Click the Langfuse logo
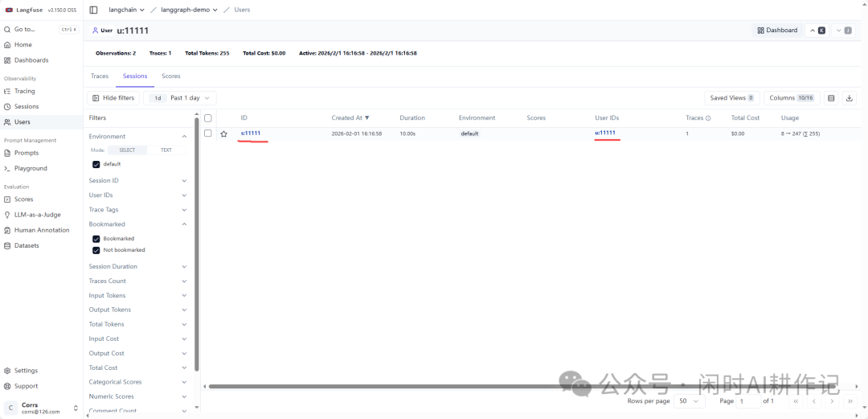 pyautogui.click(x=23, y=10)
